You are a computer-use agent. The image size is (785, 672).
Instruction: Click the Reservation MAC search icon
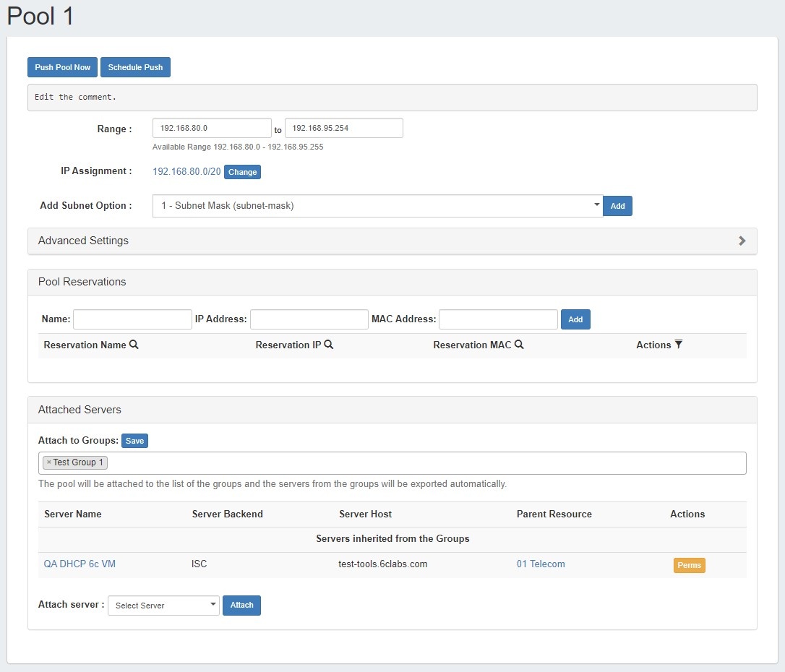(x=519, y=345)
